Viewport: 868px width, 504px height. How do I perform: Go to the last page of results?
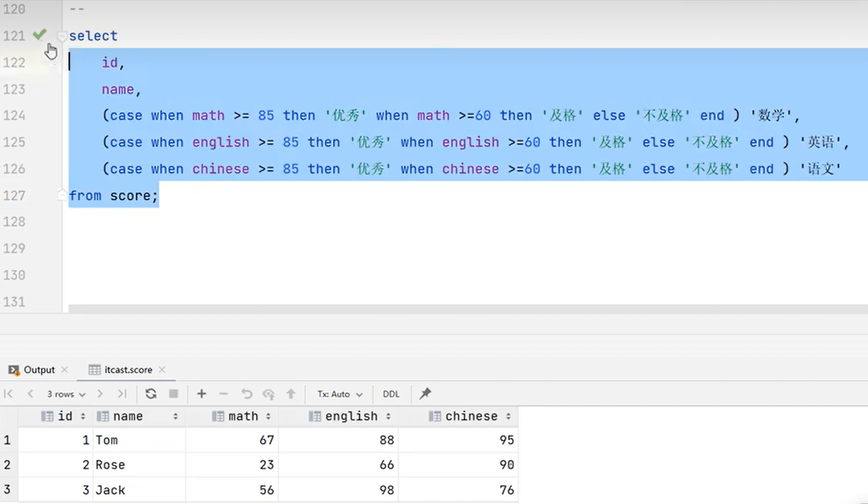[x=122, y=394]
